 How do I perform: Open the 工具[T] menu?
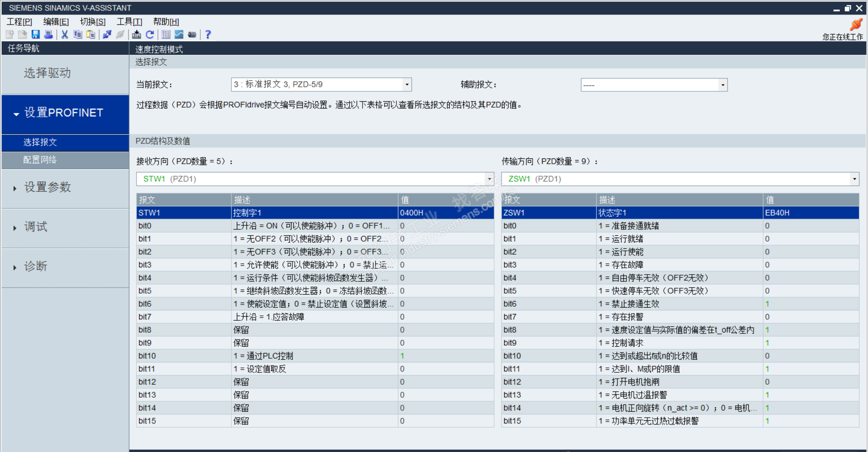click(x=129, y=22)
